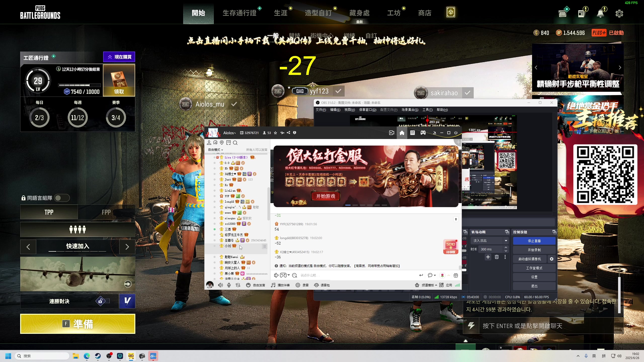
Task: Toggle 自由发言 free speech mode in YY
Action: pos(255,285)
